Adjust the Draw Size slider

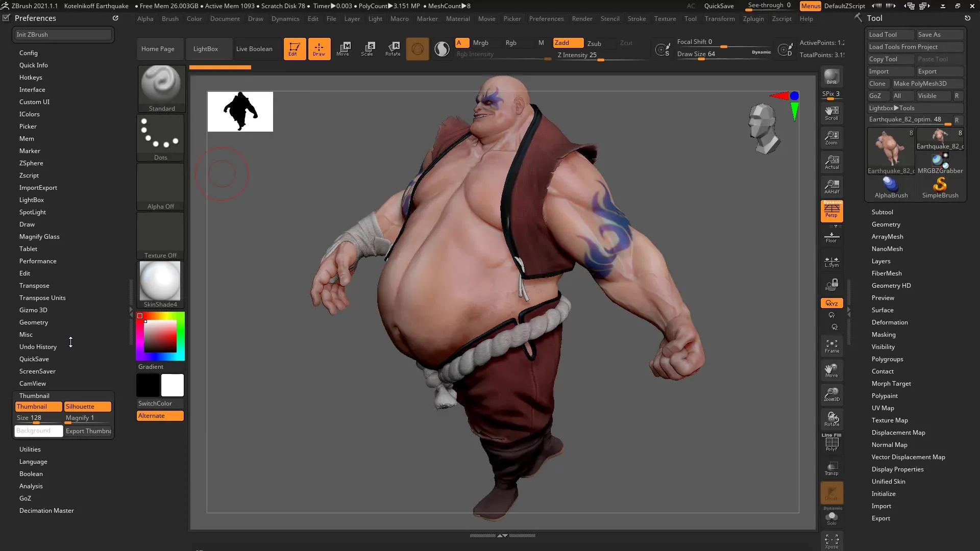[x=724, y=55]
